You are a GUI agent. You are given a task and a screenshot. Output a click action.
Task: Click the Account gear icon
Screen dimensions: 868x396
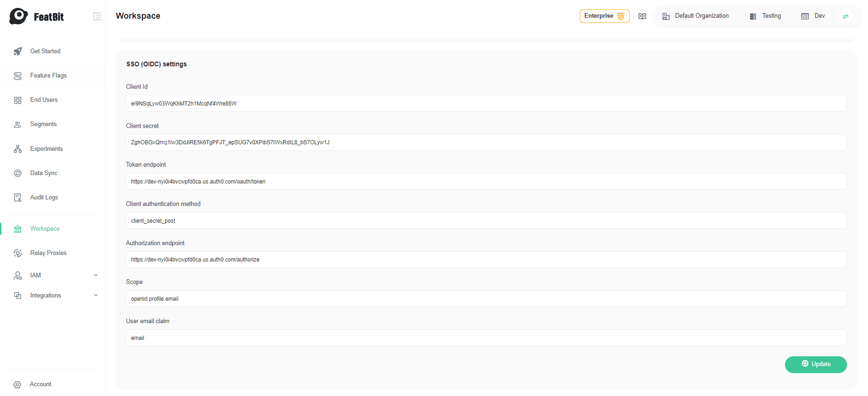(x=18, y=384)
